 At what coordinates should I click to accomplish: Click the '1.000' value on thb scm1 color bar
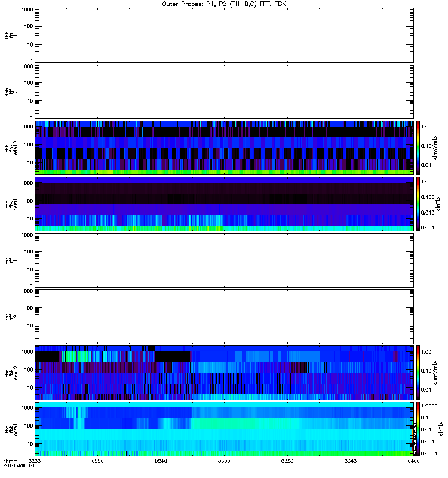(x=428, y=182)
